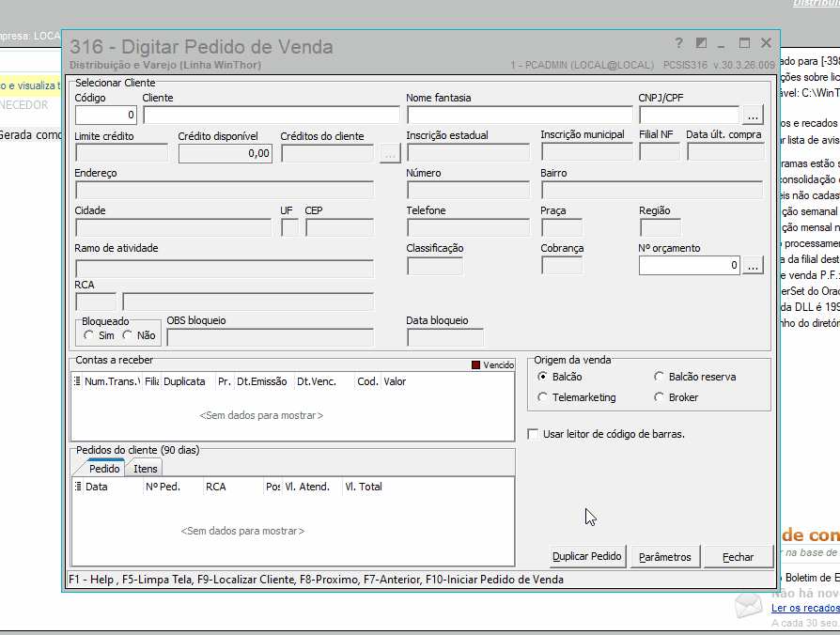
Task: Click the Inscrição estadual field
Action: click(x=468, y=152)
